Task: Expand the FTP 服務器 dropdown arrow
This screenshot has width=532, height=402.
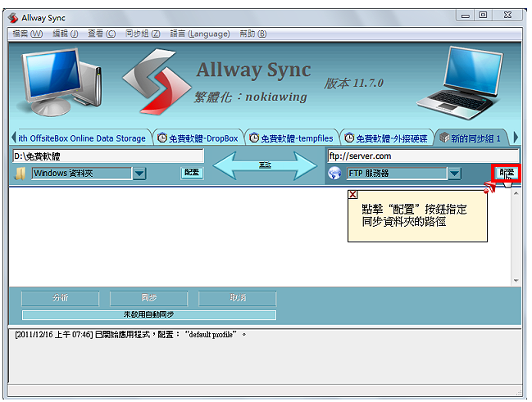Action: [x=454, y=174]
